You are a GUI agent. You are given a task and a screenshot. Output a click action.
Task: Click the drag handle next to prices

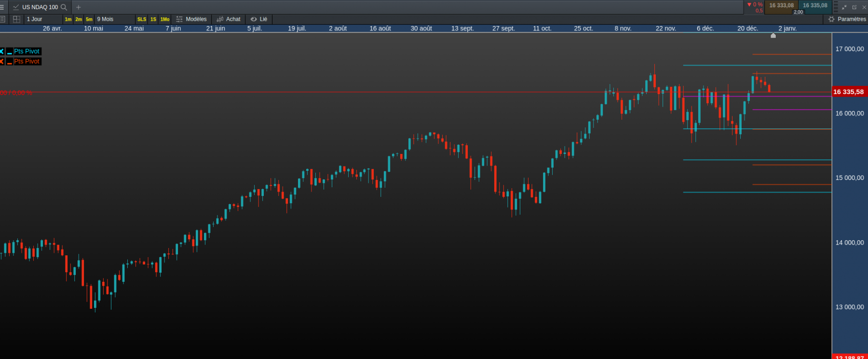pos(836,7)
